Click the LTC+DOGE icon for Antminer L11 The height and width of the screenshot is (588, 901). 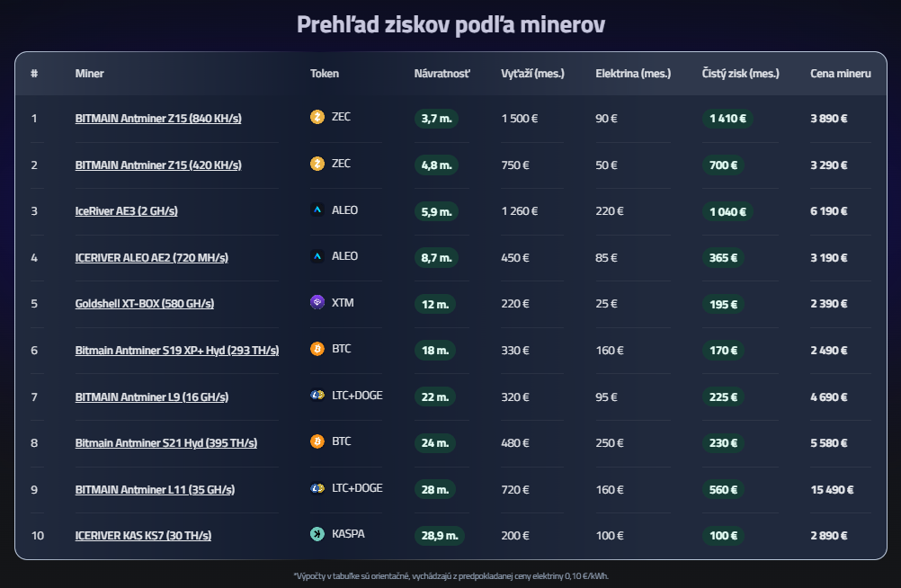pyautogui.click(x=317, y=488)
